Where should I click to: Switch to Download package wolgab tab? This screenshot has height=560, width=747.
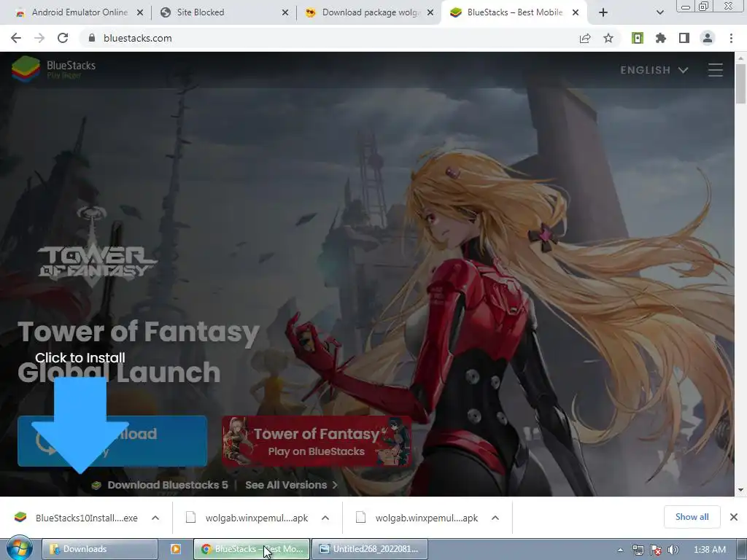click(371, 12)
